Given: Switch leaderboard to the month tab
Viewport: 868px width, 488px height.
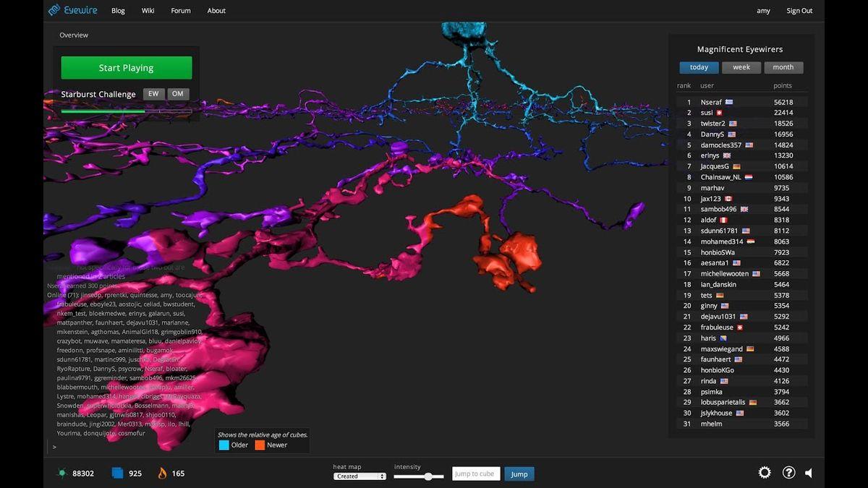Looking at the screenshot, I should tap(783, 67).
